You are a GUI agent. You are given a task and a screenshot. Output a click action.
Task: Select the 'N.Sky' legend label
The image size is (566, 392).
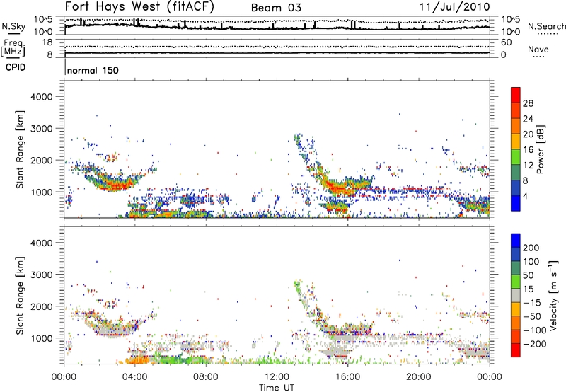pos(13,26)
